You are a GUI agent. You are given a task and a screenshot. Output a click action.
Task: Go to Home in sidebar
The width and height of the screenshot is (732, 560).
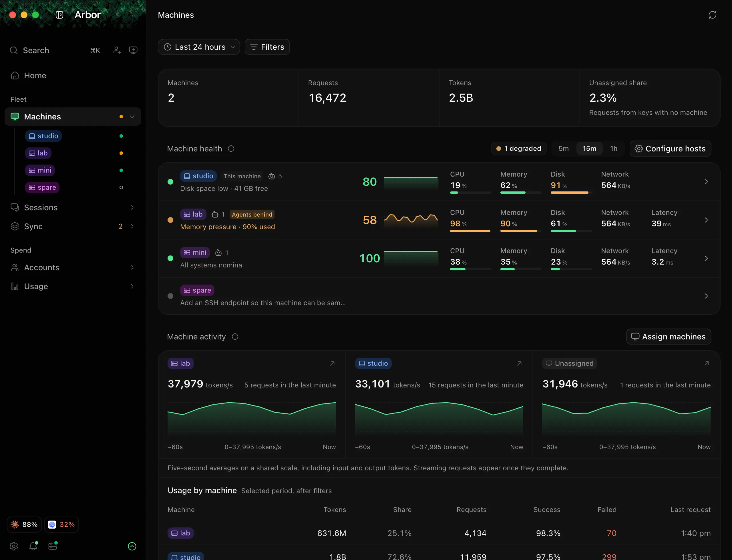point(73,76)
